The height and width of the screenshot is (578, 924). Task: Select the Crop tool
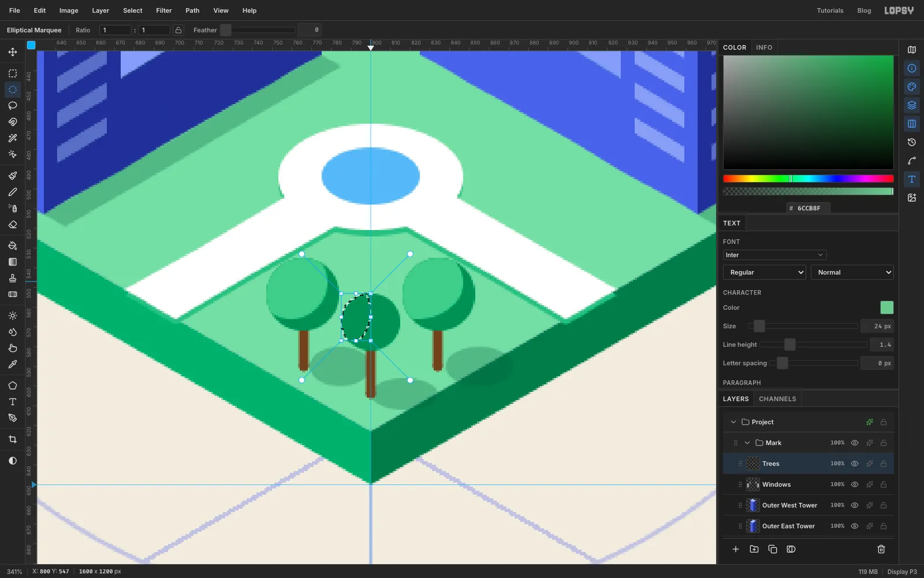pyautogui.click(x=13, y=439)
